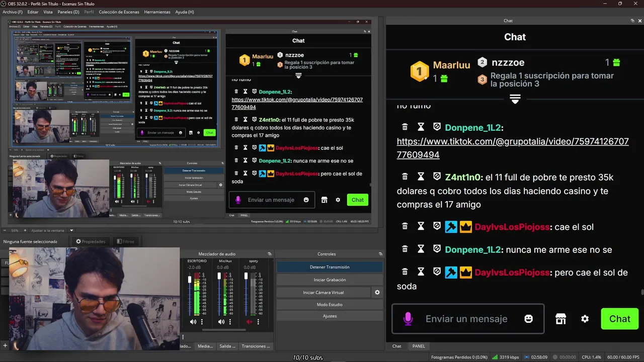
Task: Click shield icon on "cae el sol" message
Action: (437, 227)
